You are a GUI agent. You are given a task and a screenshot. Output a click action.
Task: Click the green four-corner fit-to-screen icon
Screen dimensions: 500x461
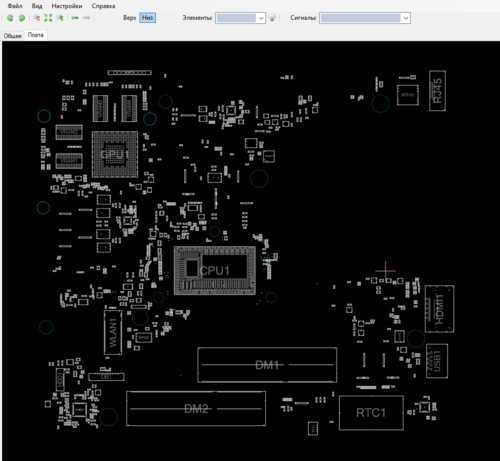[x=48, y=18]
